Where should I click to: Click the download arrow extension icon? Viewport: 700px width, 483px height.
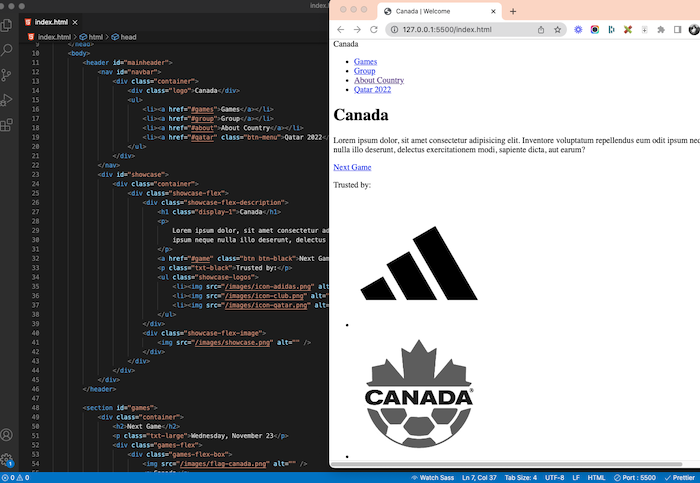click(x=644, y=29)
